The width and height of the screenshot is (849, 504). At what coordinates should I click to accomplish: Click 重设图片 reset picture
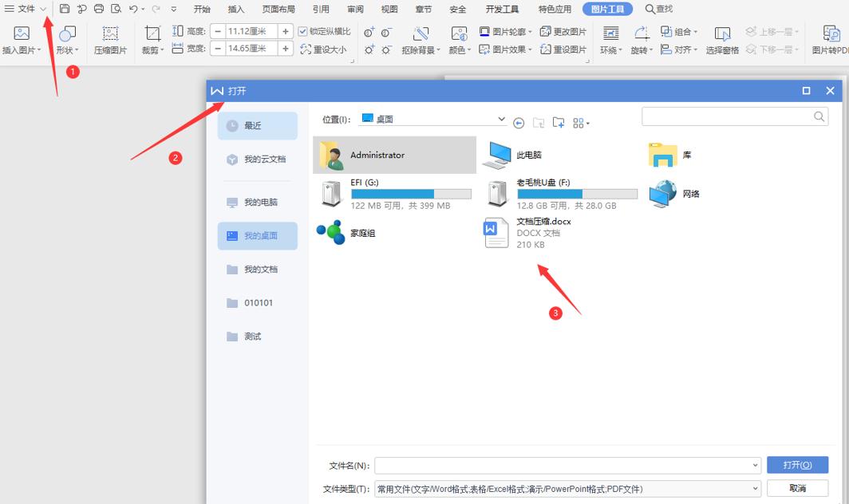tap(563, 49)
